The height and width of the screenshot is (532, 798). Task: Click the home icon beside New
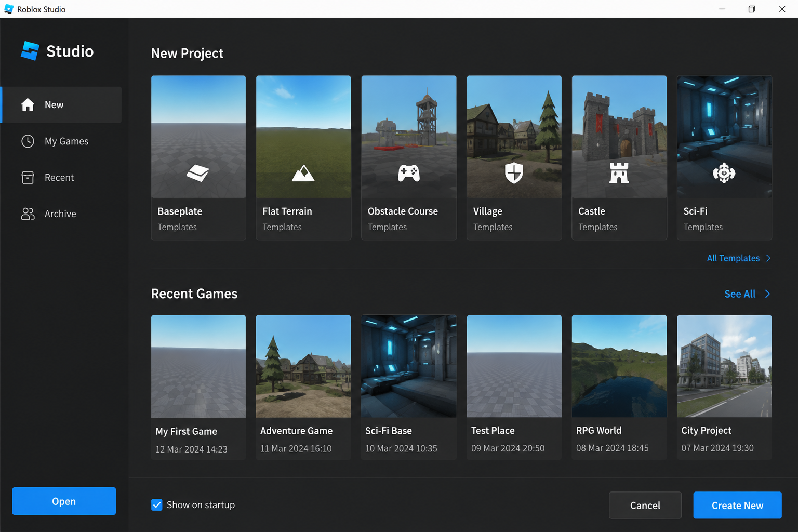tap(28, 105)
